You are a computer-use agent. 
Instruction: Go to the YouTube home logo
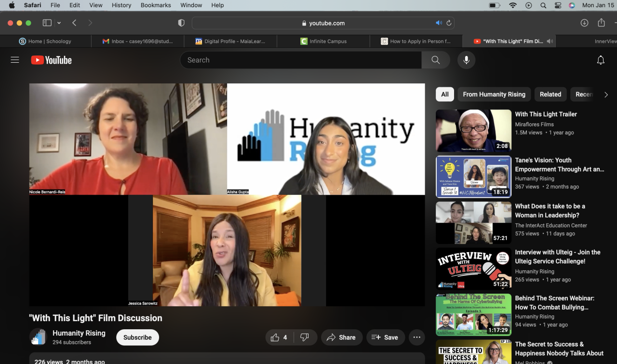coord(51,60)
